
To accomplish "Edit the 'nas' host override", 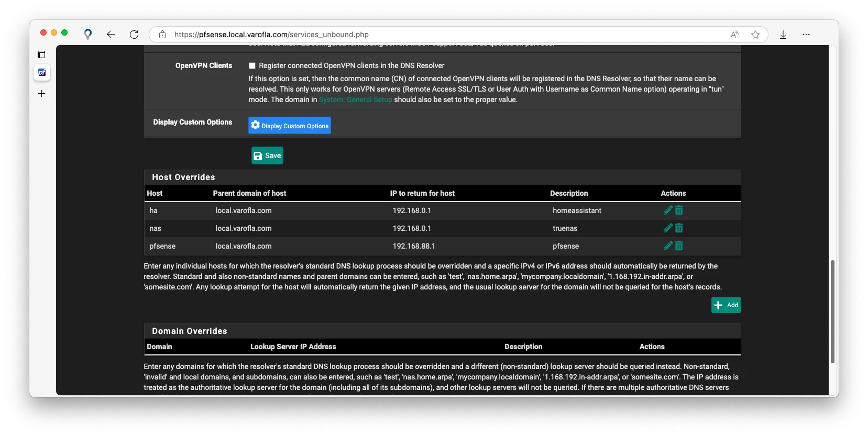I will coord(668,228).
